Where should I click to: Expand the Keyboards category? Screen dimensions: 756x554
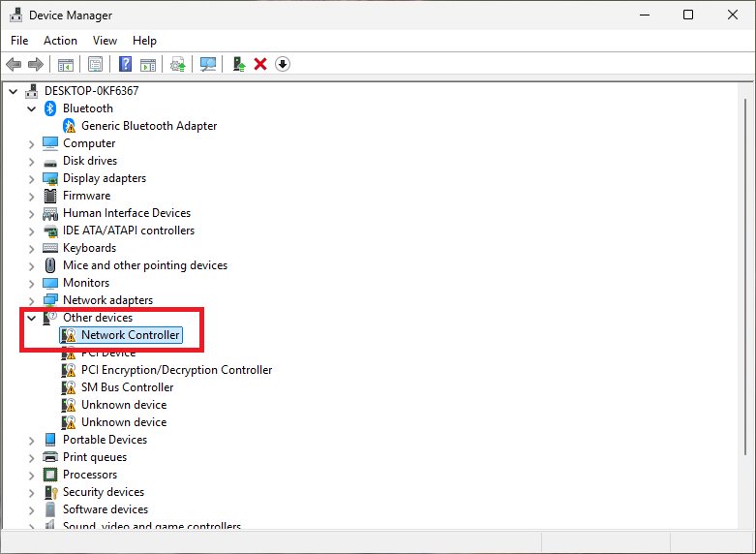click(31, 249)
